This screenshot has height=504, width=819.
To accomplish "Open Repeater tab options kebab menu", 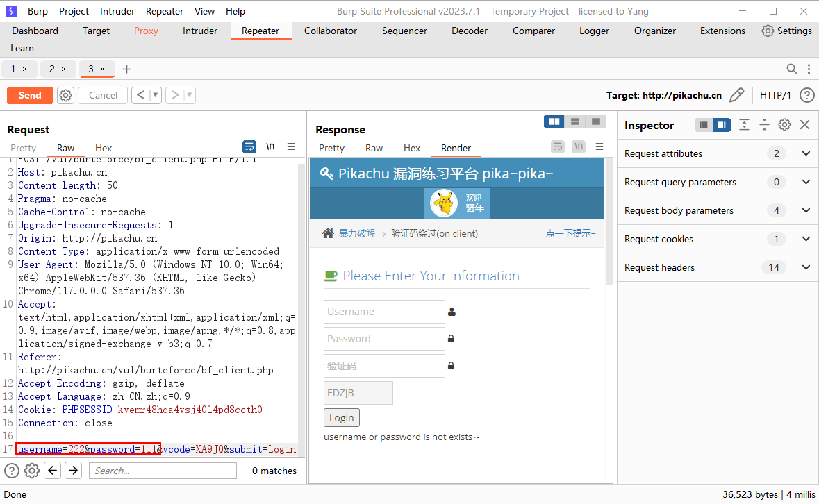I will 809,69.
